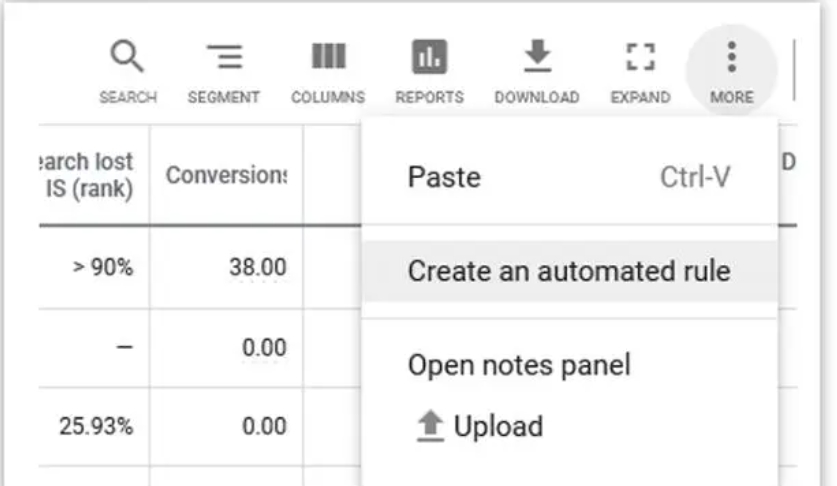Expand the table to full screen
The height and width of the screenshot is (486, 837).
coord(640,59)
